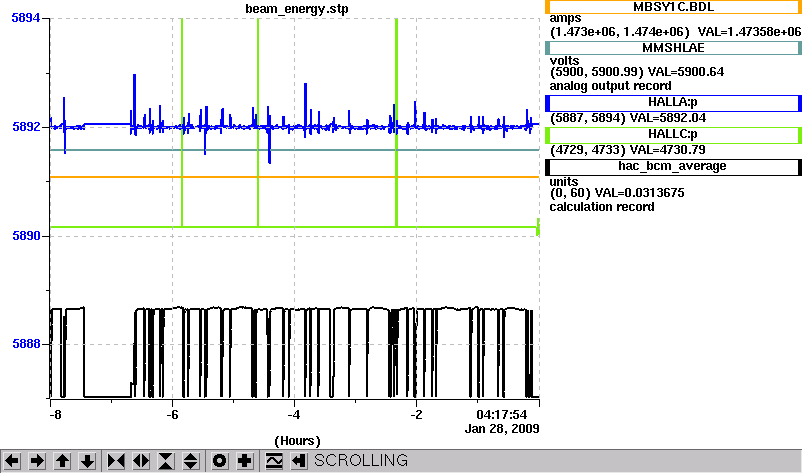Click the 'analog output record' description

(611, 86)
